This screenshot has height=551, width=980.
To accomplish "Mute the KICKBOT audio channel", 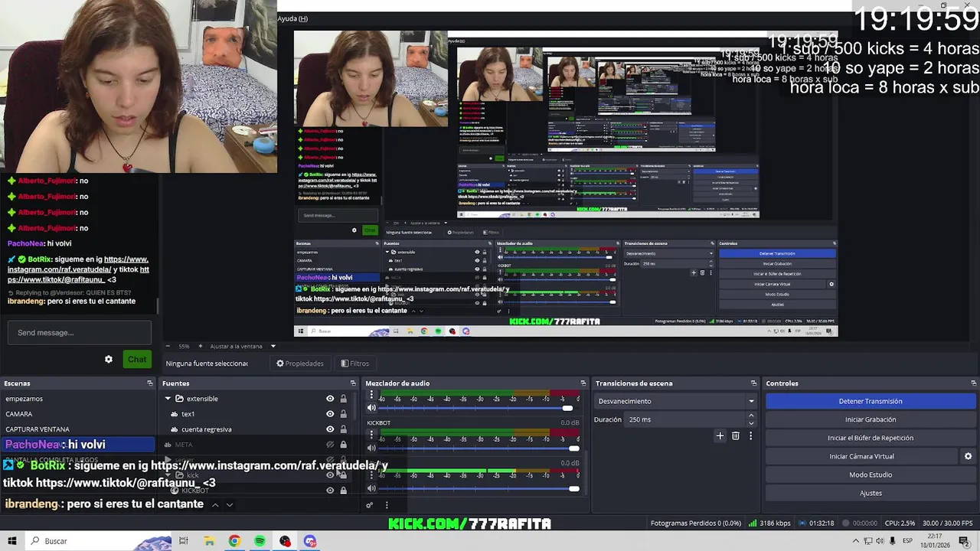I will point(371,448).
